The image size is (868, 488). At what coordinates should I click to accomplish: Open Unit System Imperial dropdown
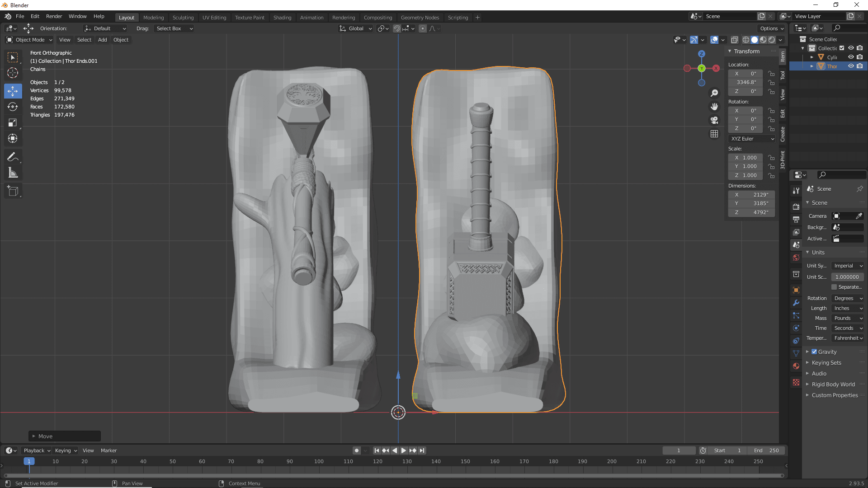click(848, 266)
